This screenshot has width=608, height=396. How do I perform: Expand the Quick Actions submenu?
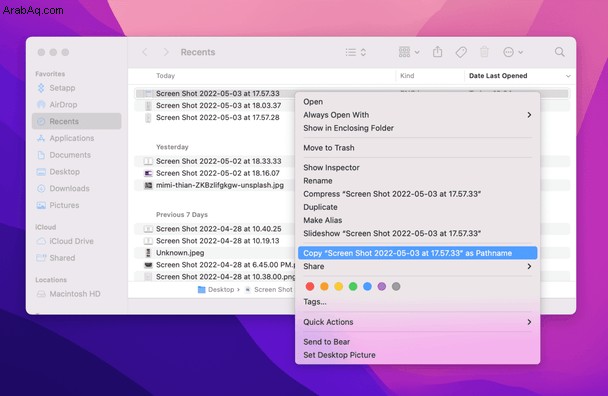coord(418,322)
